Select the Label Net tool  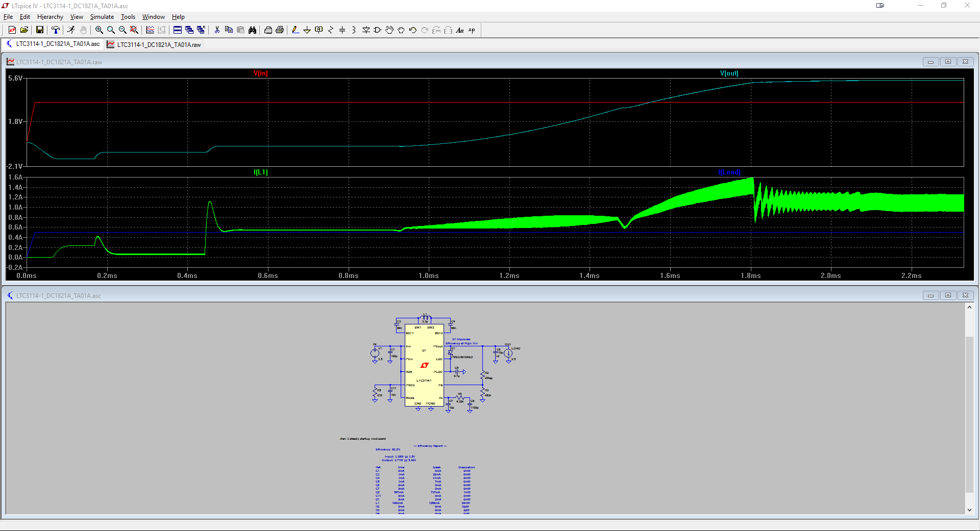click(319, 30)
